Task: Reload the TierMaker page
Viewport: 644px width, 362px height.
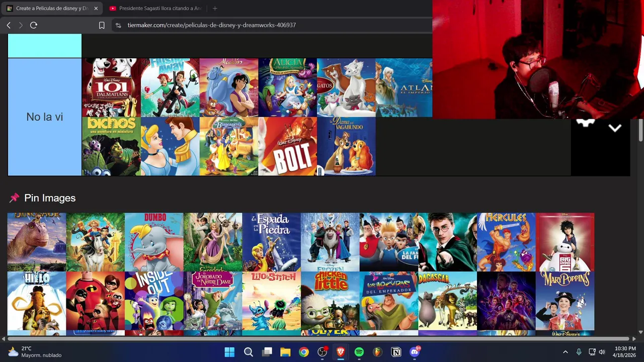Action: point(34,25)
